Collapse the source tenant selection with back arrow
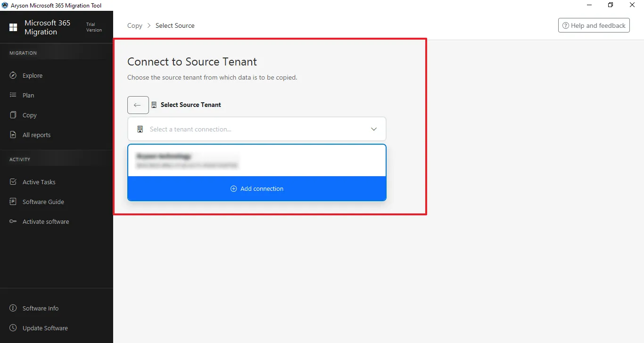This screenshot has width=644, height=343. pos(138,105)
